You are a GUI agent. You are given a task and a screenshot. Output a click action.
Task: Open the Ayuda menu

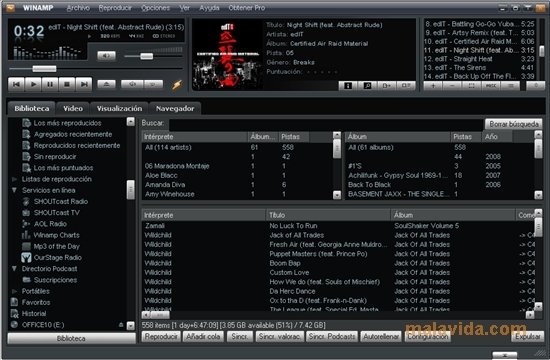[x=209, y=8]
